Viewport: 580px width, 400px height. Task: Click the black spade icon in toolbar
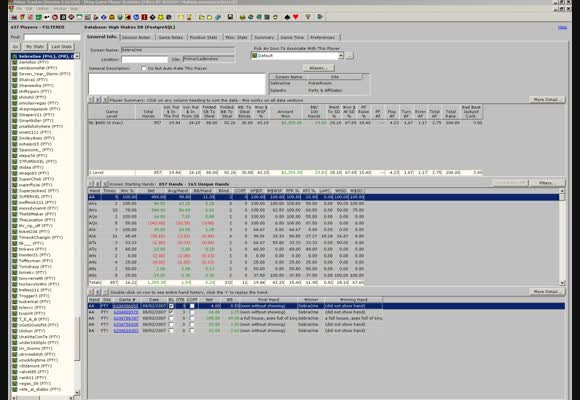tap(287, 17)
